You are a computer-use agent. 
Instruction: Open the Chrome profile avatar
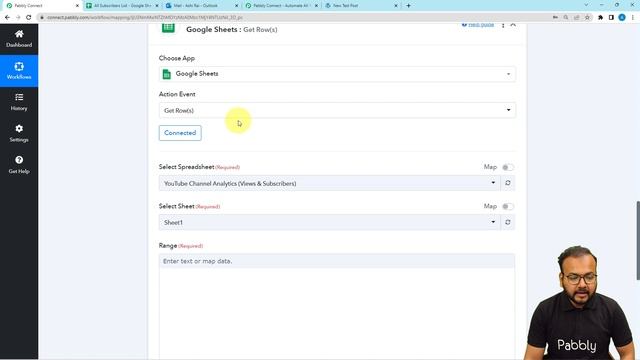[x=622, y=18]
